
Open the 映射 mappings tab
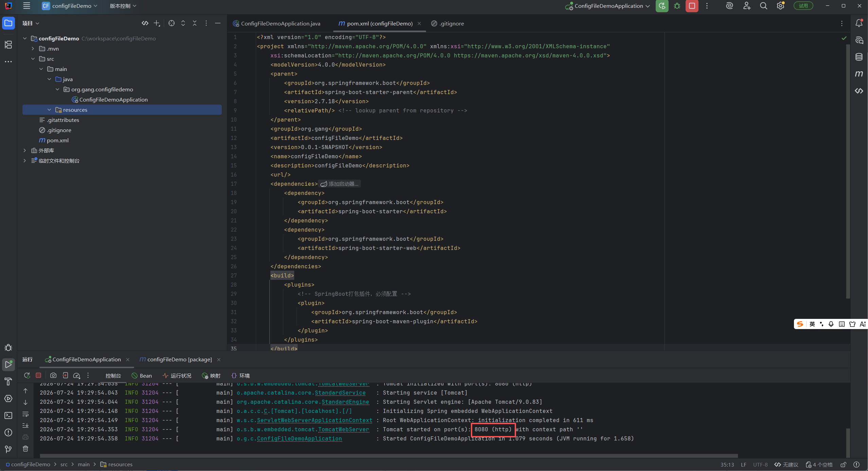point(211,376)
